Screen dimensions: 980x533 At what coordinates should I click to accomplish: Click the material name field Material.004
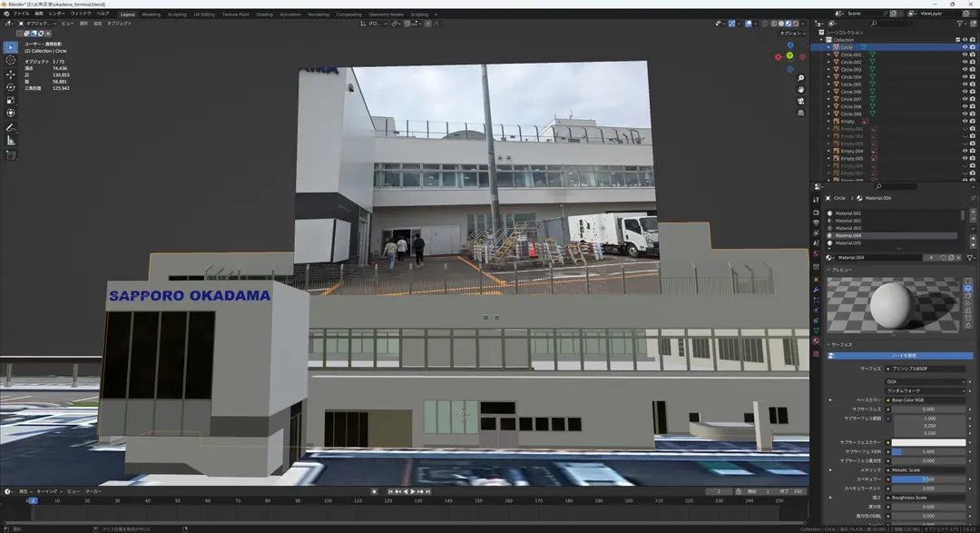[x=878, y=257]
